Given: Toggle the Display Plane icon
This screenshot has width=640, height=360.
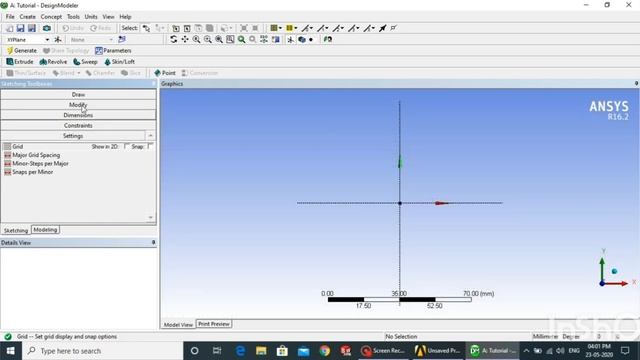Looking at the screenshot, I should click(290, 40).
